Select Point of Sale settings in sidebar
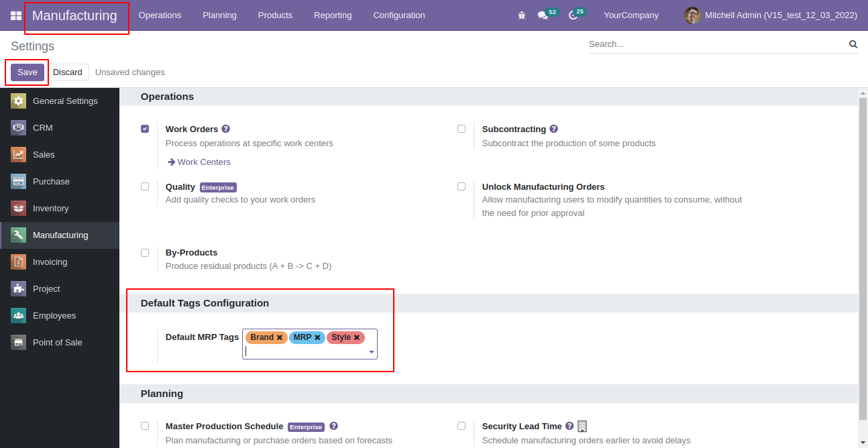The width and height of the screenshot is (868, 448). pos(60,343)
